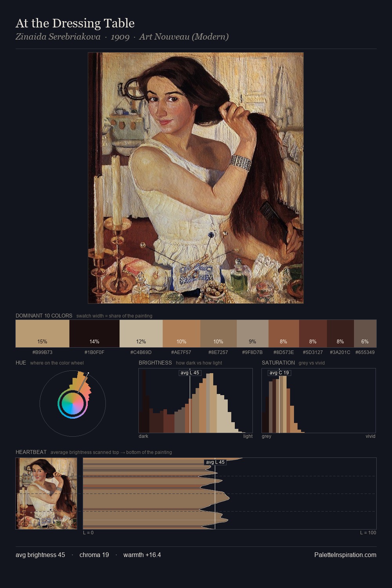Click 'swatch width = share of the painting' note
Viewport: 392px width, 588px height.
[x=114, y=316]
